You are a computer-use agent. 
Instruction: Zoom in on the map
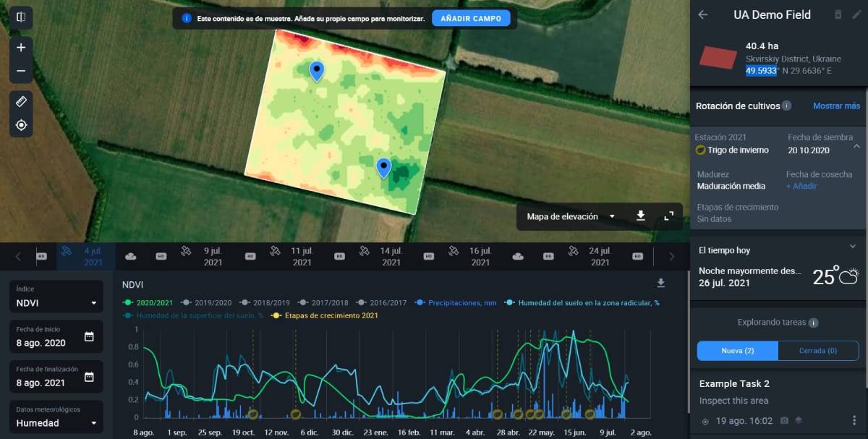click(x=21, y=48)
